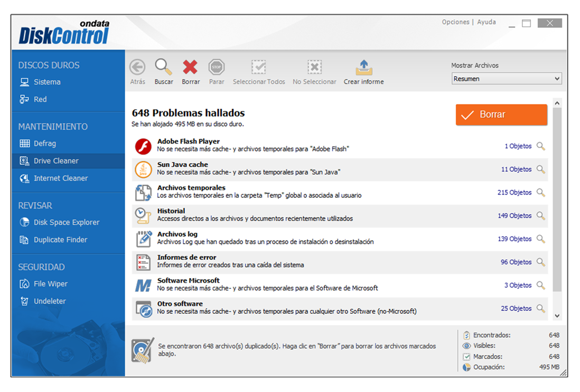Click the Seleccionar Todos toolbar icon
The height and width of the screenshot is (392, 580).
(x=258, y=67)
